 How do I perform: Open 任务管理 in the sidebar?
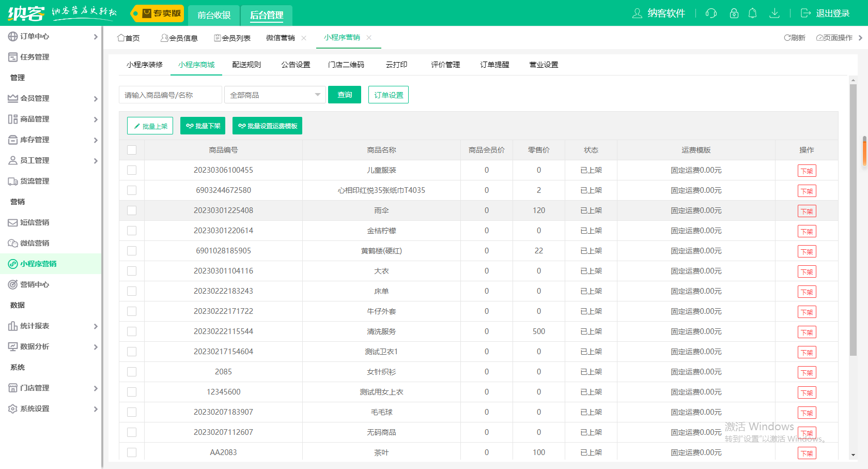35,57
